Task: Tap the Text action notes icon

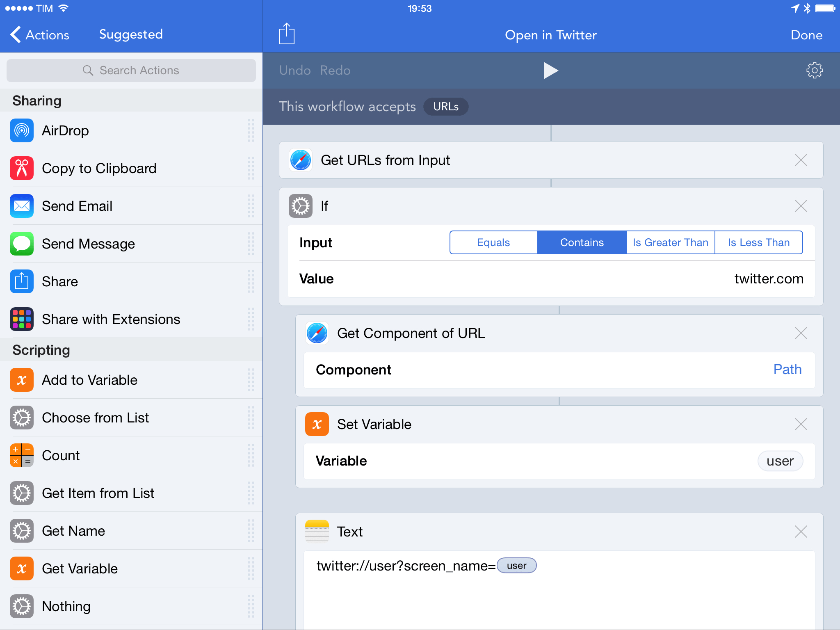Action: (x=317, y=532)
